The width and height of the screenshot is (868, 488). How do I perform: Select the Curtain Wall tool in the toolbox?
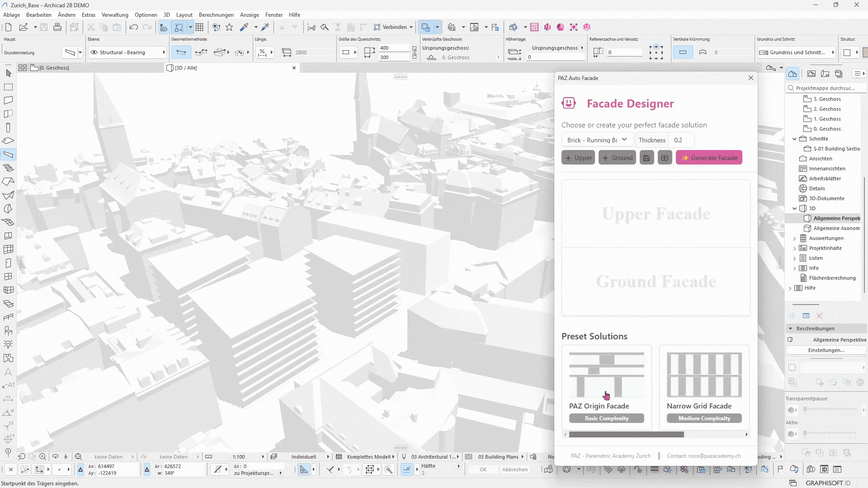(8, 249)
